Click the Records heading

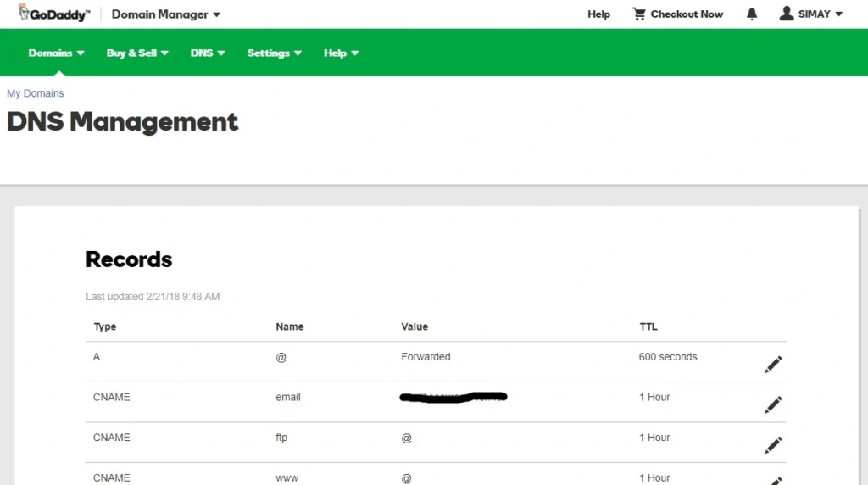click(129, 259)
